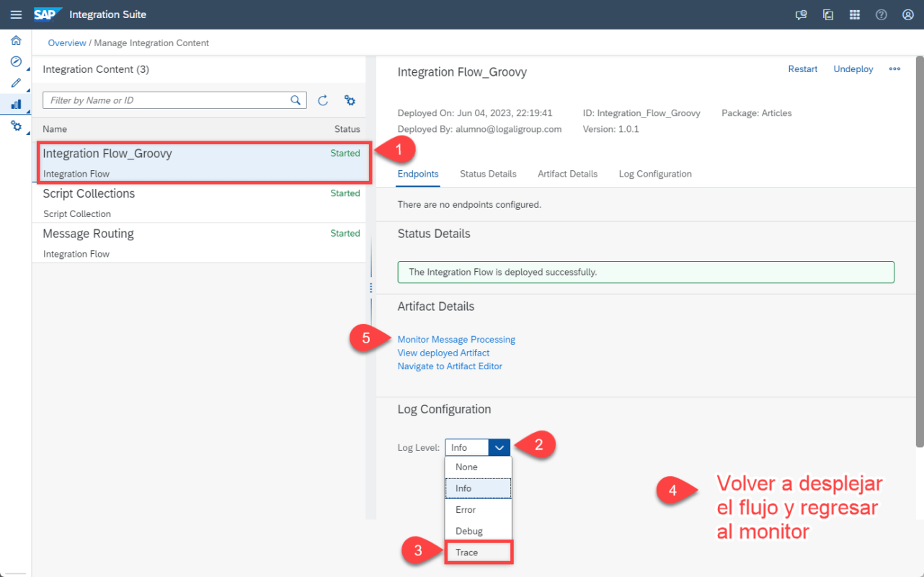
Task: Click the ID: Integration_Flow_Groovy text
Action: [641, 113]
